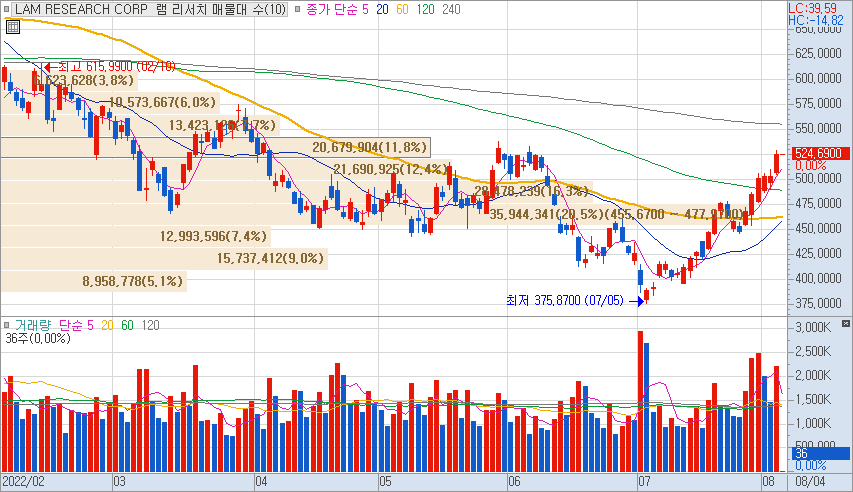
Task: Select the 3,000K volume axis label
Action: pyautogui.click(x=813, y=328)
